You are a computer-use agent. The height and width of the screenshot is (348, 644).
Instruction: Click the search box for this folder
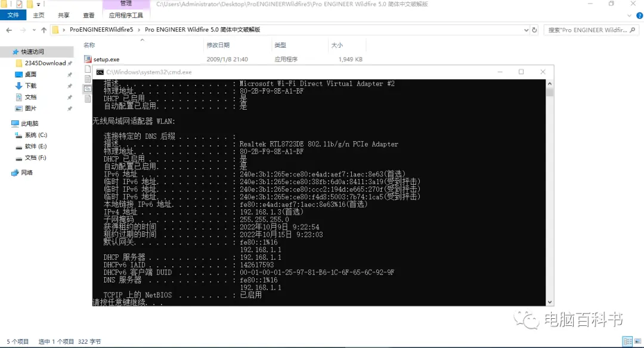pos(587,30)
